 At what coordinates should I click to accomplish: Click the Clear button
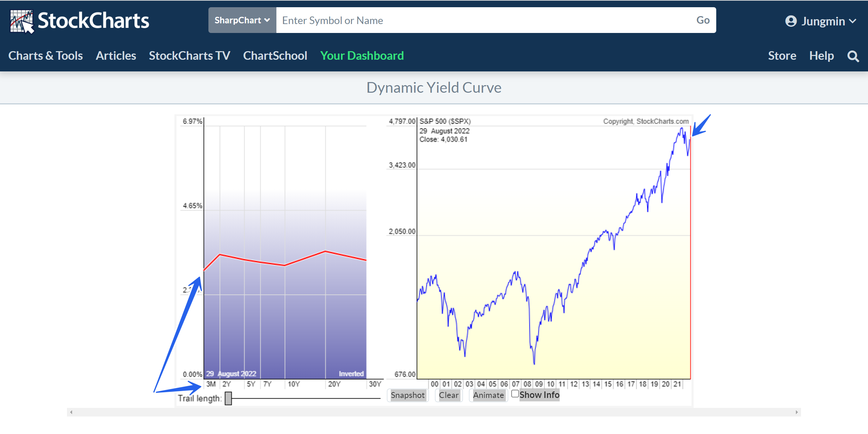point(448,395)
